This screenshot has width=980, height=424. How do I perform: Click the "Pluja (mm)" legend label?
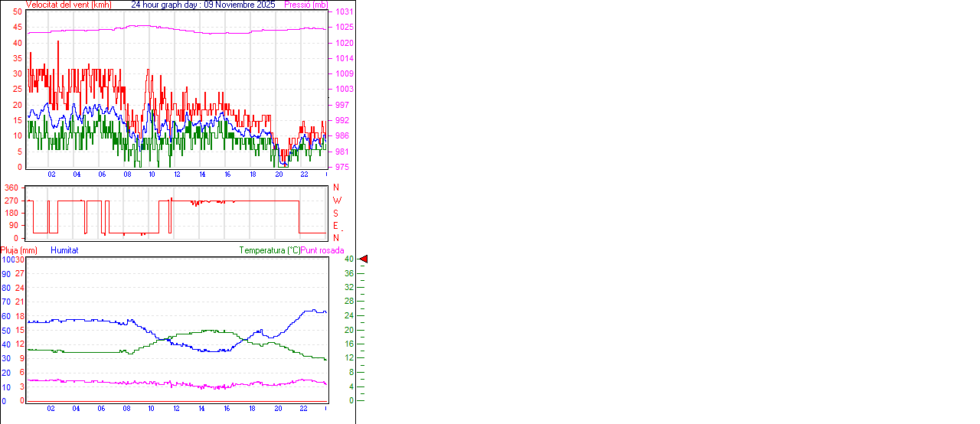[19, 250]
